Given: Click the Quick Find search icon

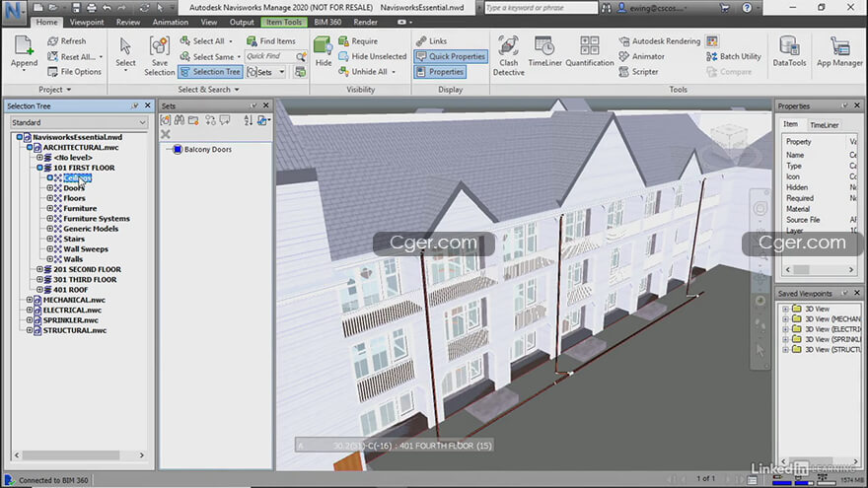Looking at the screenshot, I should pyautogui.click(x=301, y=56).
